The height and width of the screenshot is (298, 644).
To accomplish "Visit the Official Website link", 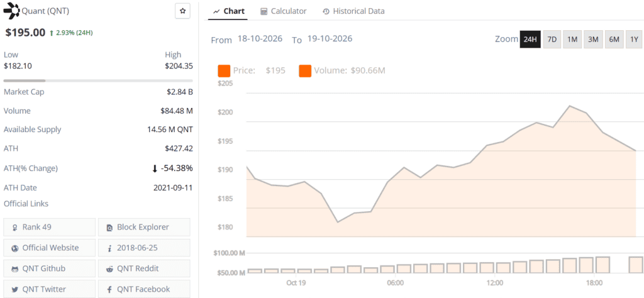I will (49, 248).
